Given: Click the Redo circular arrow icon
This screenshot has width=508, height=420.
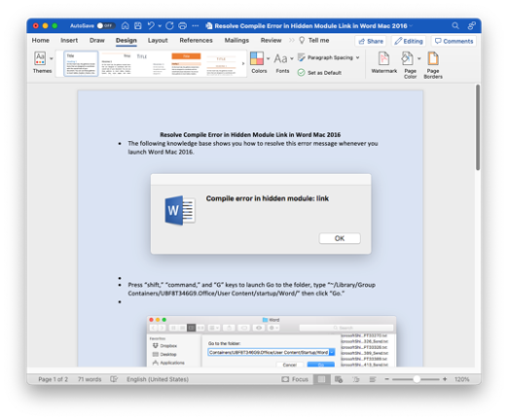Looking at the screenshot, I should pos(169,25).
